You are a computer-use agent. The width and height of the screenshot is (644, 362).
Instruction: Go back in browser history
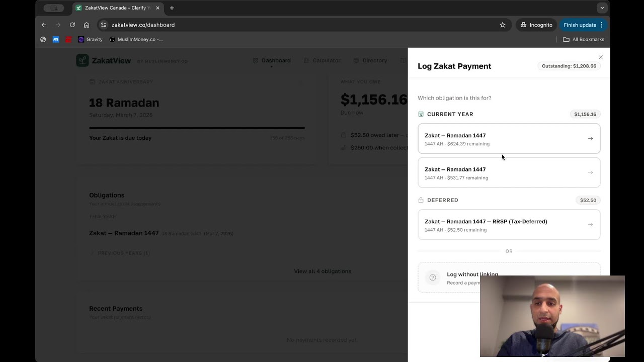[x=44, y=25]
